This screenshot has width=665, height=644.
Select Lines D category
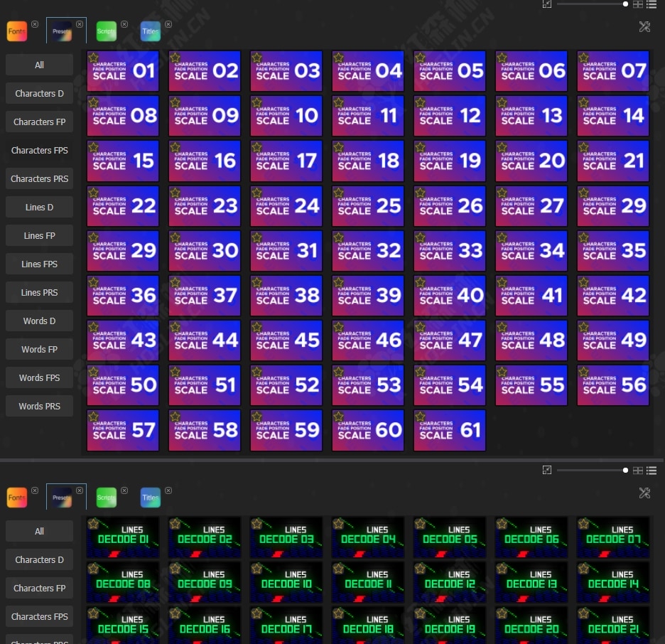40,207
